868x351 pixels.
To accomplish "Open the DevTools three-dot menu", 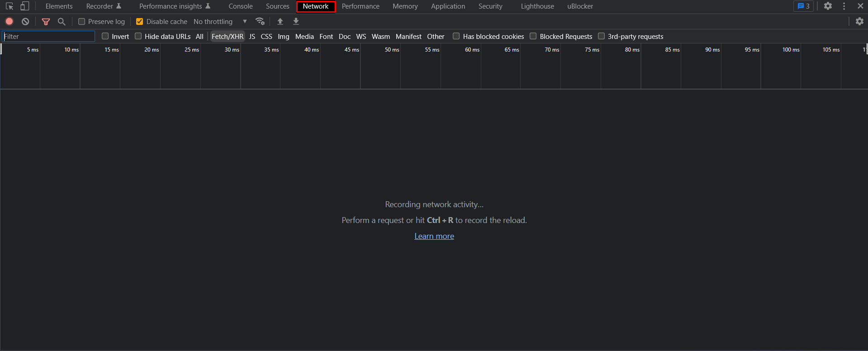I will pos(844,6).
